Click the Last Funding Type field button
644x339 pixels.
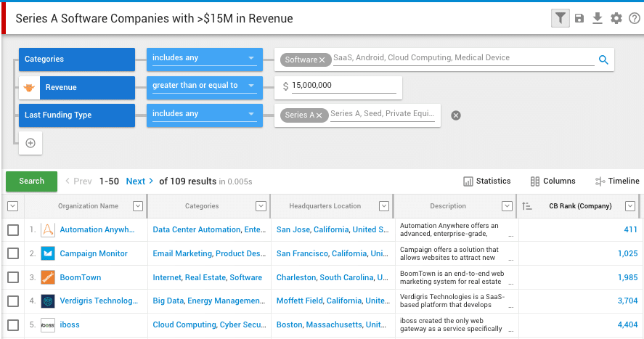(77, 115)
